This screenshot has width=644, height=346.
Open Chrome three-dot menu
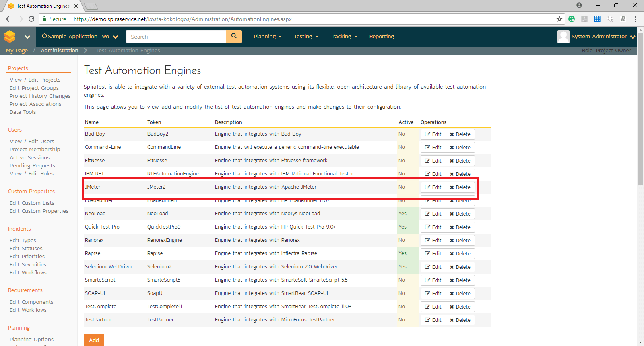click(635, 19)
